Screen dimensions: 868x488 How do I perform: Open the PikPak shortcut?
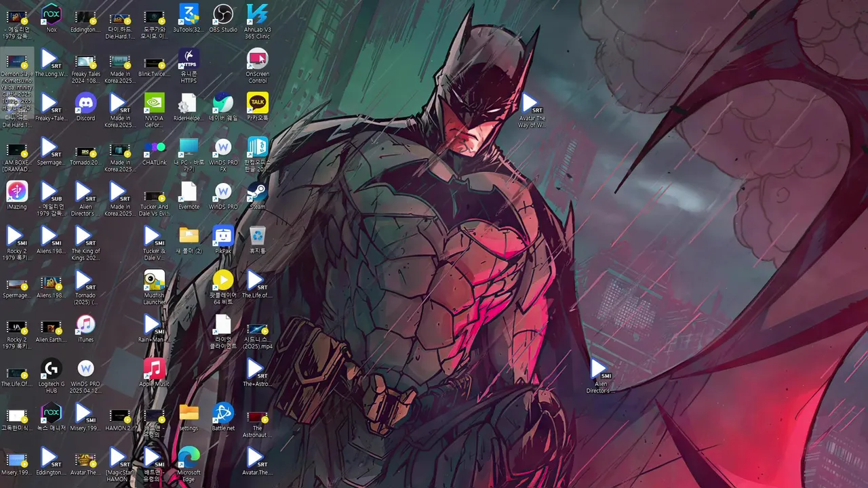point(223,239)
